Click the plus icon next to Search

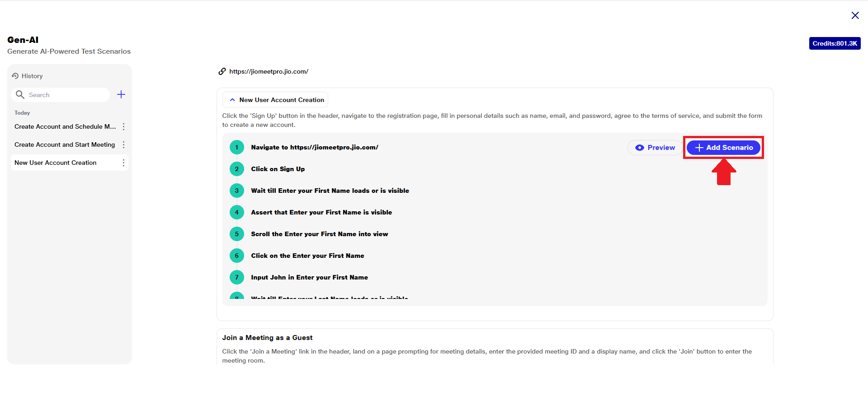coord(121,94)
